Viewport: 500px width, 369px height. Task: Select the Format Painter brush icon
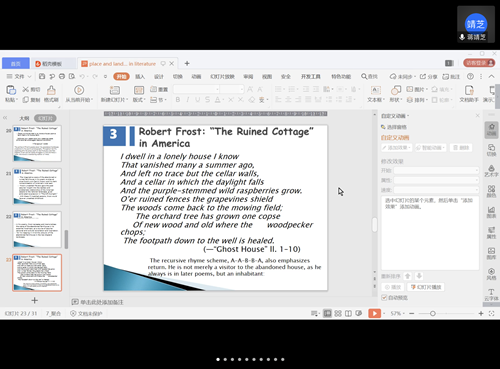[51, 90]
